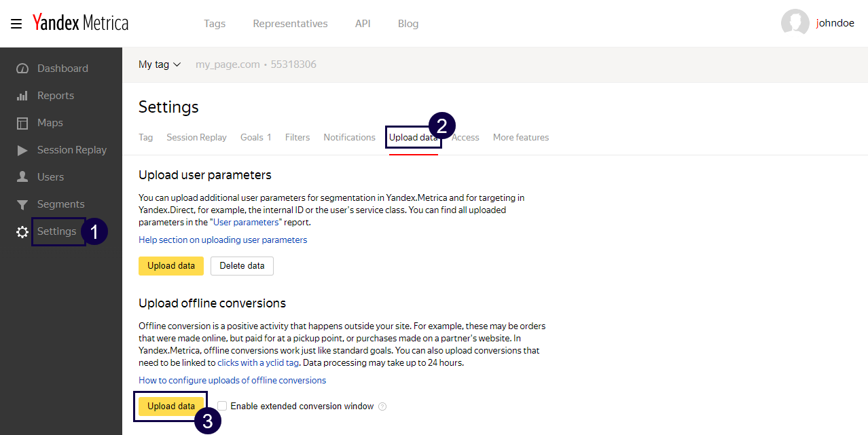Open the clicks with a yclid tag link
The width and height of the screenshot is (868, 435).
click(258, 362)
